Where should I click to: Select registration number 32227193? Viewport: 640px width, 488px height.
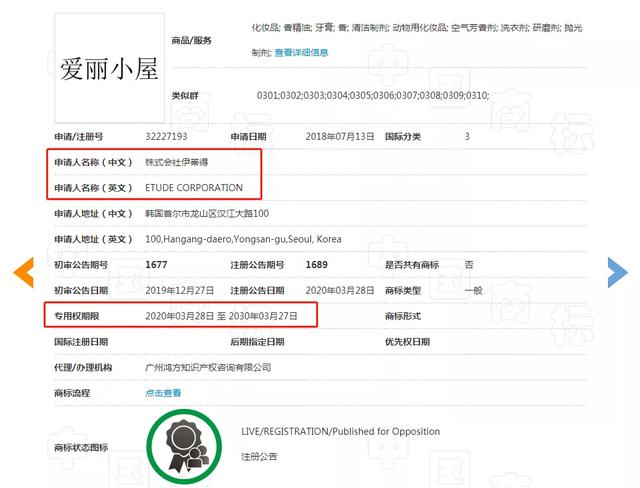click(166, 136)
